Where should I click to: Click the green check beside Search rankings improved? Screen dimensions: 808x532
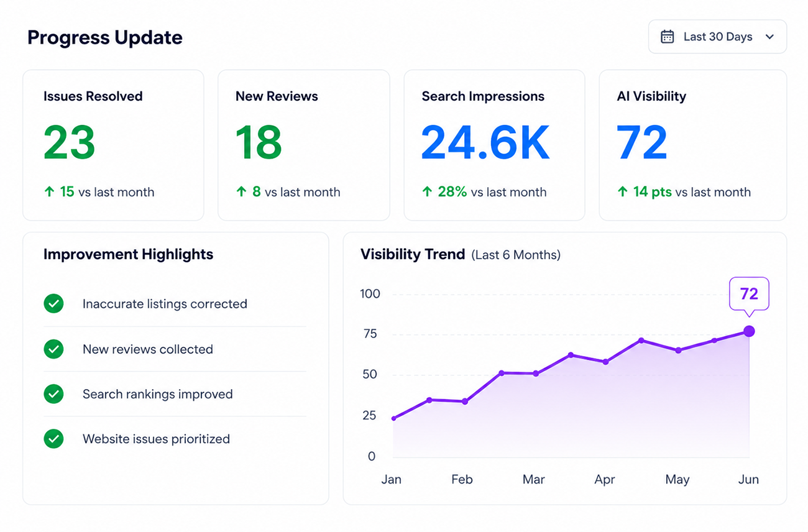[53, 393]
